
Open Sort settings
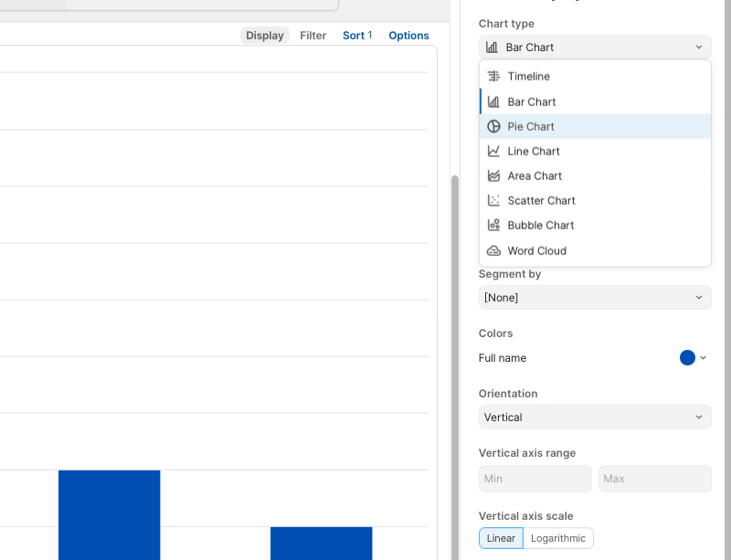(356, 36)
